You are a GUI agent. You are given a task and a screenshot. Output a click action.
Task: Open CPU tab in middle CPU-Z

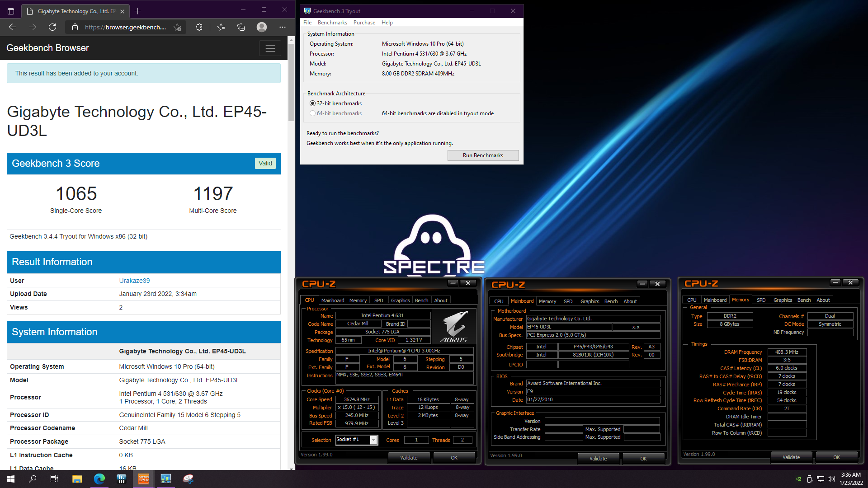pyautogui.click(x=499, y=301)
